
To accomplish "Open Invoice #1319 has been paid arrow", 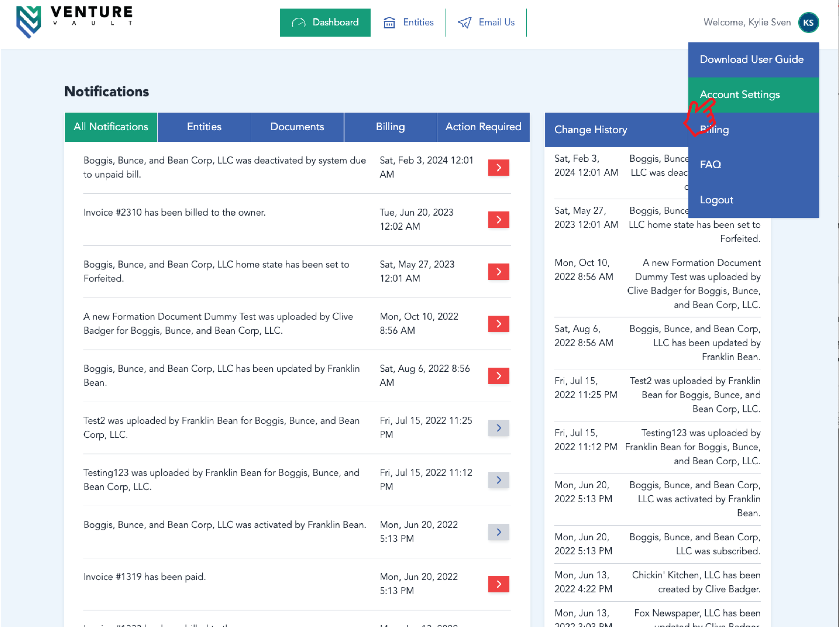I will (x=498, y=584).
